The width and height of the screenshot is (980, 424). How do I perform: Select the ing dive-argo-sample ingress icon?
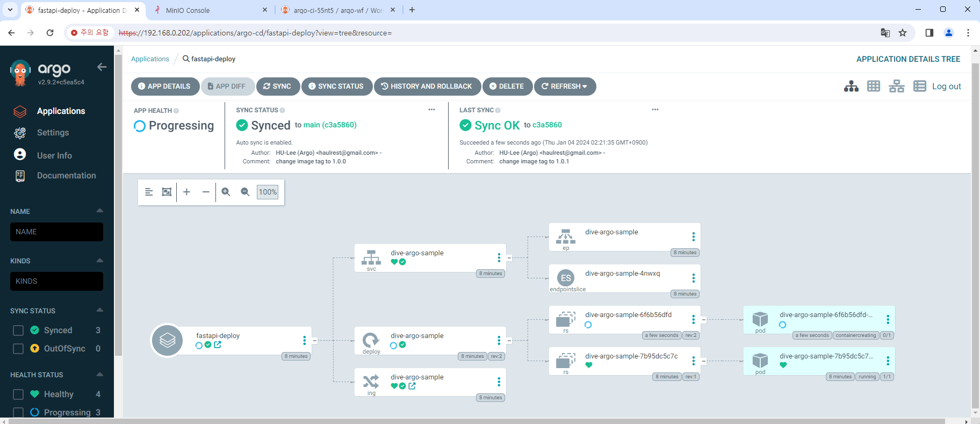coord(371,382)
